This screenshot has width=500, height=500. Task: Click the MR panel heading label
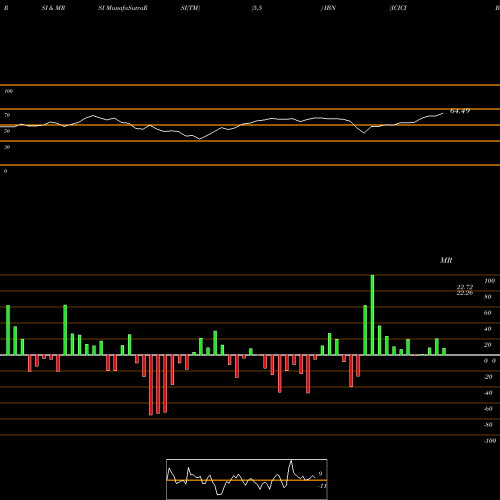tap(446, 260)
